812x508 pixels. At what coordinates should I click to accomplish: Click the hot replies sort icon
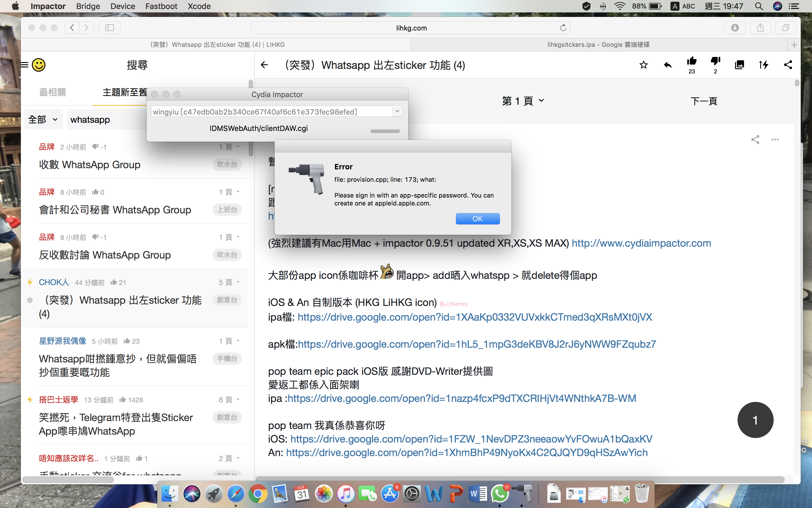point(764,65)
